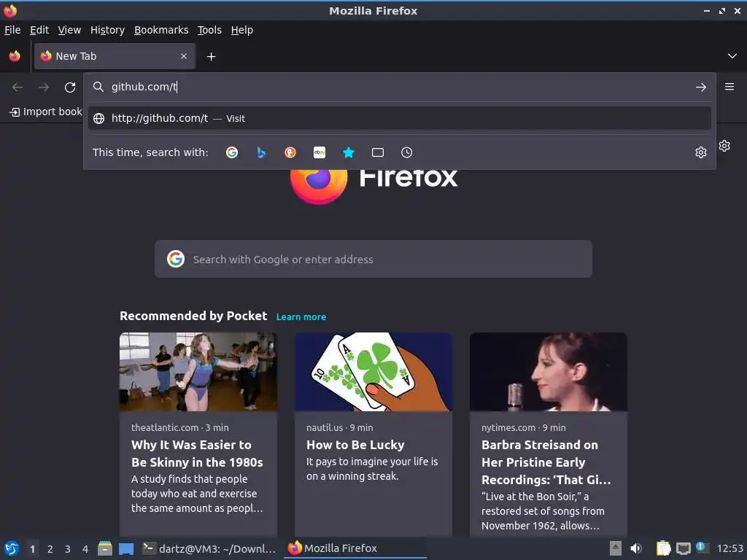Click nytimes.com source text

click(508, 427)
